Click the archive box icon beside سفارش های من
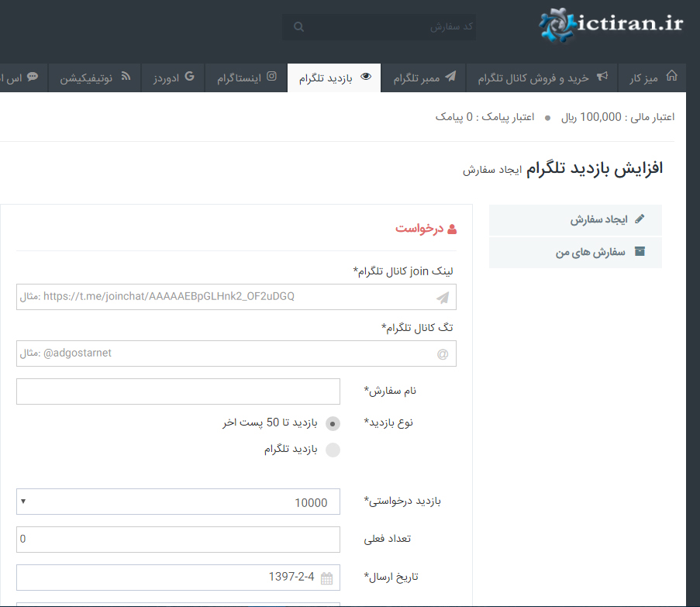The height and width of the screenshot is (607, 700). click(x=640, y=251)
